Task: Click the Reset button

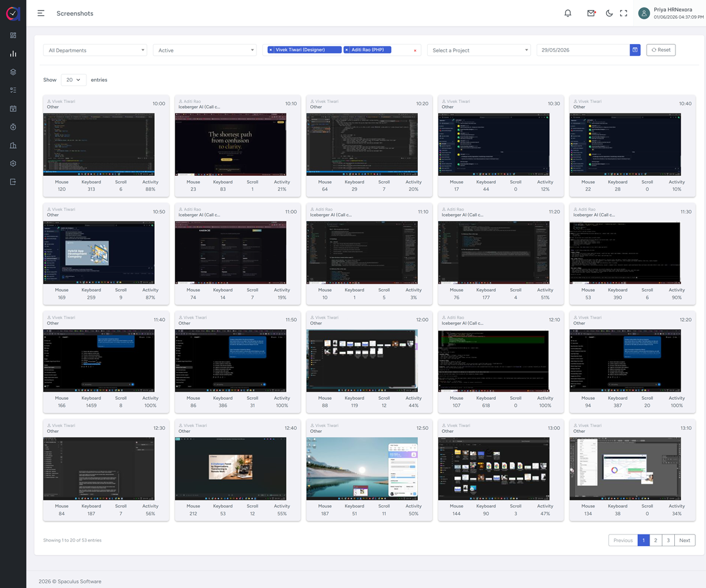Action: coord(661,50)
